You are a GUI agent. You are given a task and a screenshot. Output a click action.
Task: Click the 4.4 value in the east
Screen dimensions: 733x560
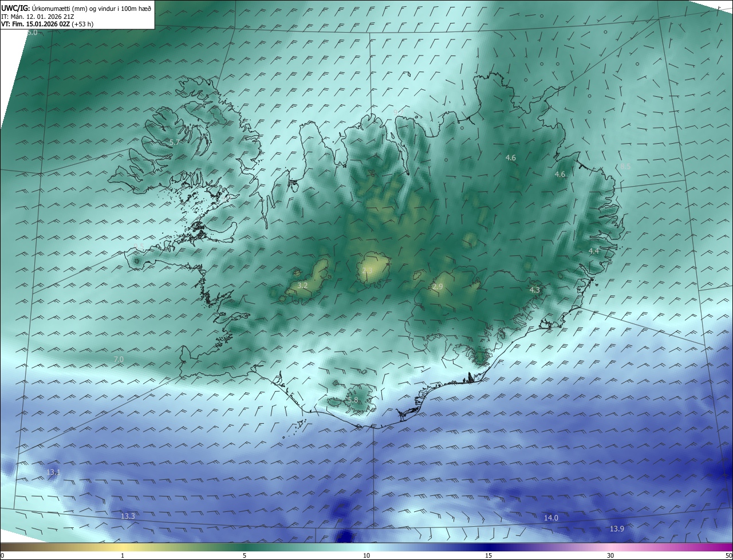click(594, 251)
